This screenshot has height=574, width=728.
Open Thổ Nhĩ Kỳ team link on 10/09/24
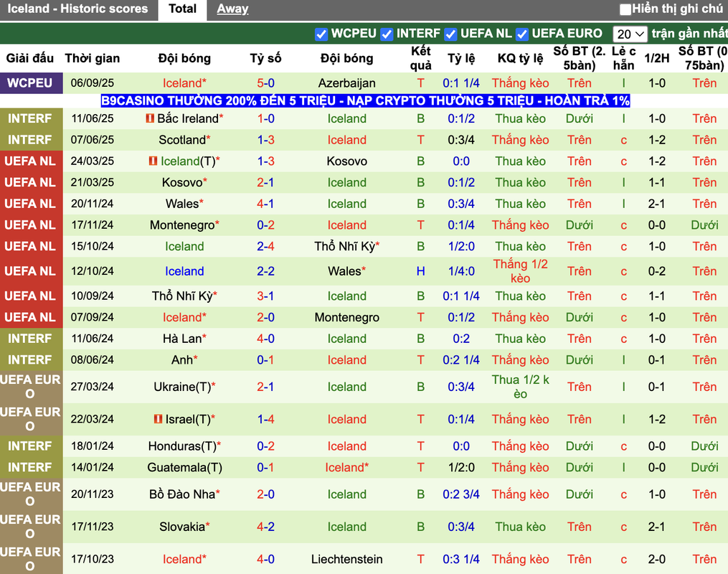pos(182,296)
